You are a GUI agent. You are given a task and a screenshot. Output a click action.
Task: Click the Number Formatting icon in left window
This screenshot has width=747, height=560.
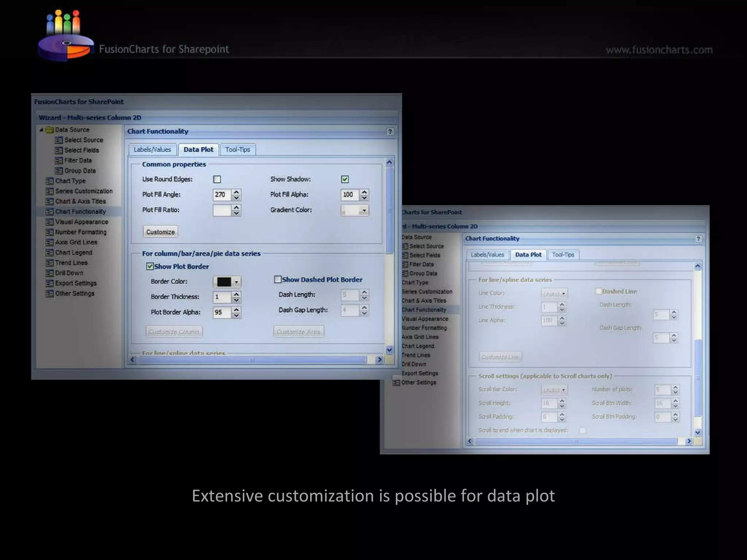(x=50, y=232)
